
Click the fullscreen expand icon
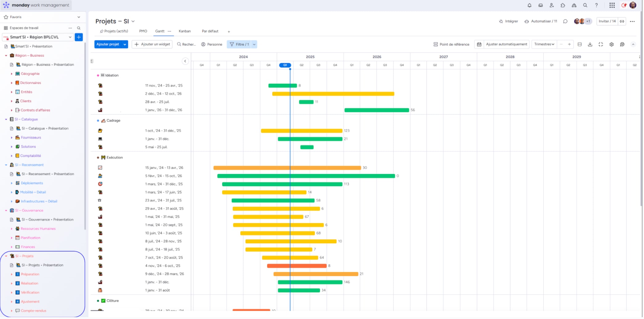601,44
